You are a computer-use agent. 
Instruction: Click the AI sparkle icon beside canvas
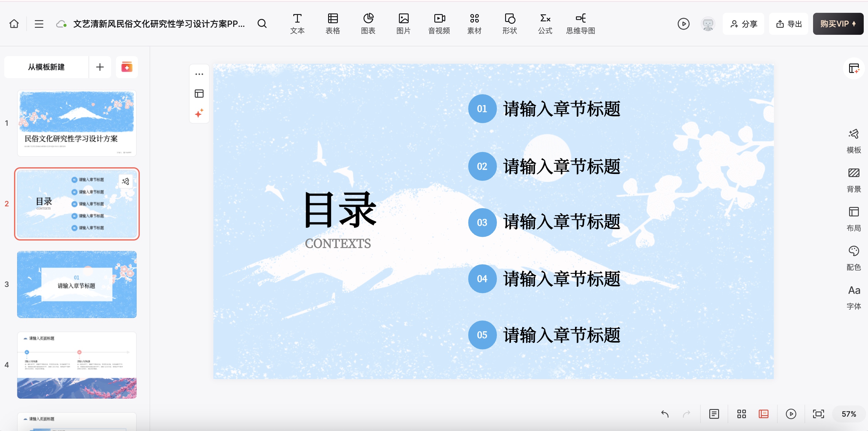(199, 113)
